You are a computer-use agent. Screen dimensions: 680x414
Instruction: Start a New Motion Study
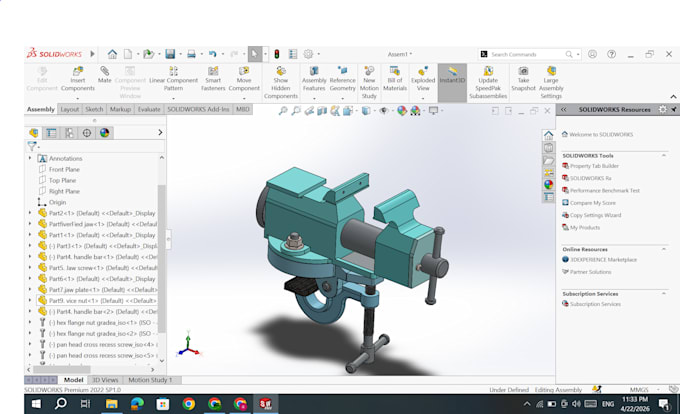pos(369,82)
